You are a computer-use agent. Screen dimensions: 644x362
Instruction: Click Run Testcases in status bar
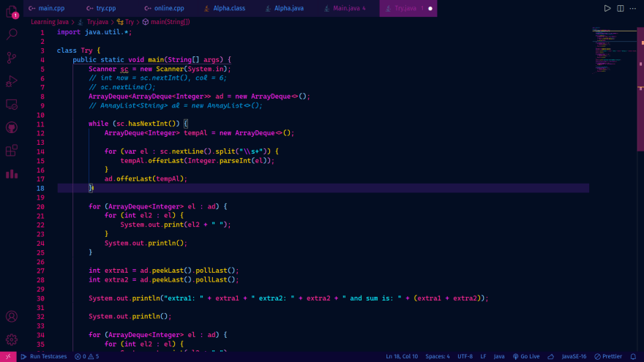click(x=44, y=357)
